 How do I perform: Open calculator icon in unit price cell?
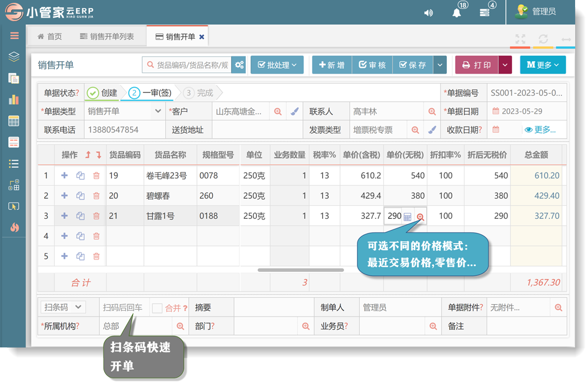point(407,217)
